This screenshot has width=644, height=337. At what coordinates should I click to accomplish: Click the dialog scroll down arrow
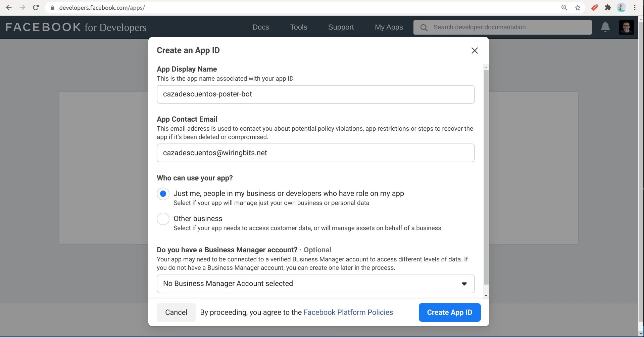click(486, 296)
